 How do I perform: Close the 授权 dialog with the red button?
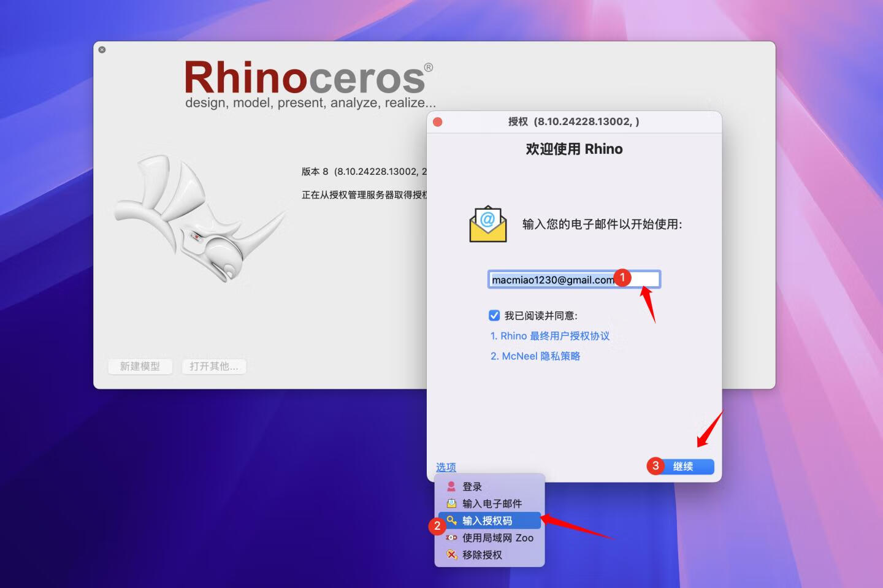tap(438, 121)
